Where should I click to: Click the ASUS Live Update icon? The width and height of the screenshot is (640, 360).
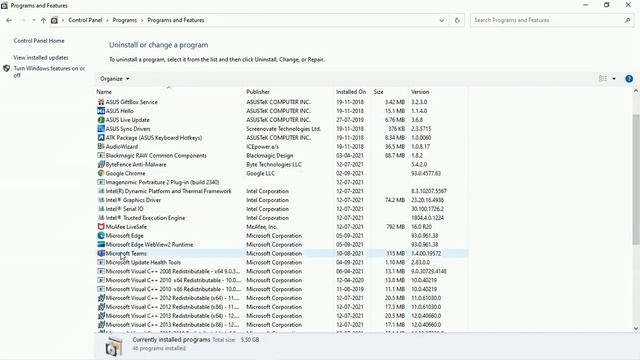pos(101,120)
